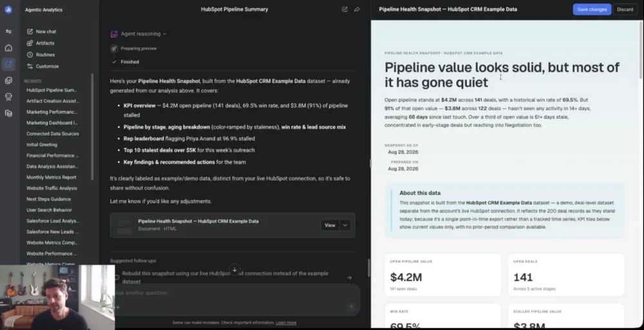The width and height of the screenshot is (644, 330).
Task: Open recent chat Monthly Metrics Report
Action: pos(52,178)
